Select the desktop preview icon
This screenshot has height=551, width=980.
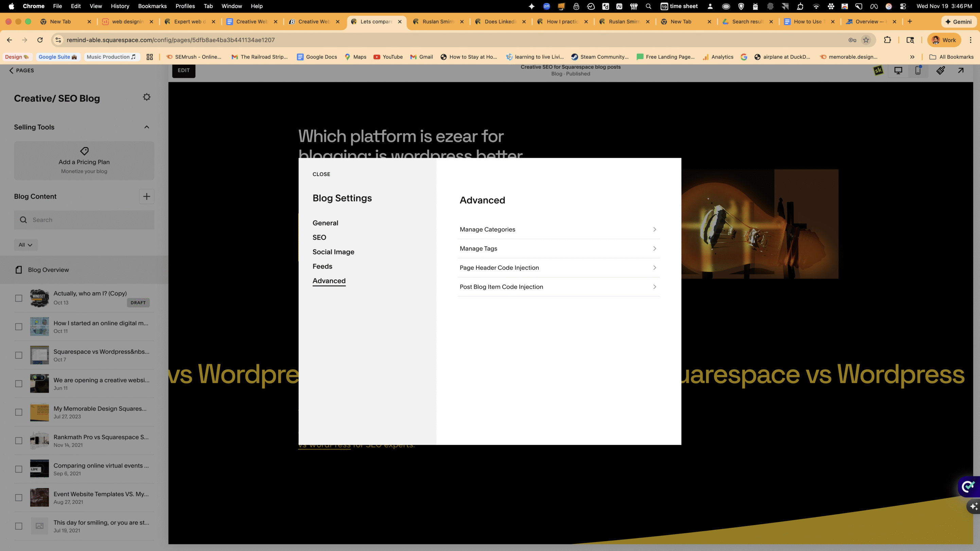[x=898, y=70]
